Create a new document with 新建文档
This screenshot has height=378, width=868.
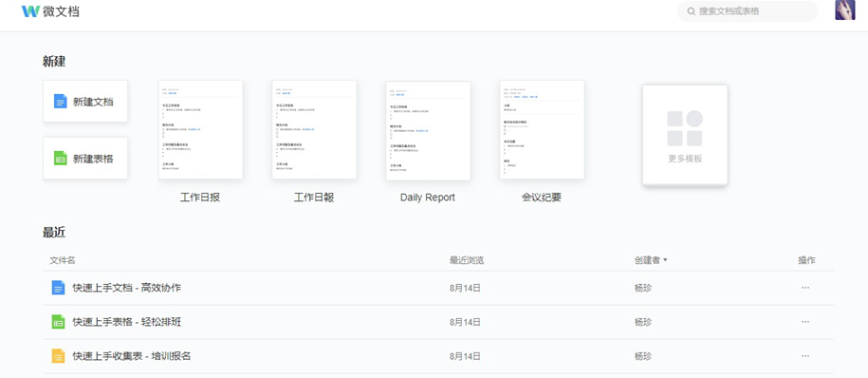tap(85, 102)
